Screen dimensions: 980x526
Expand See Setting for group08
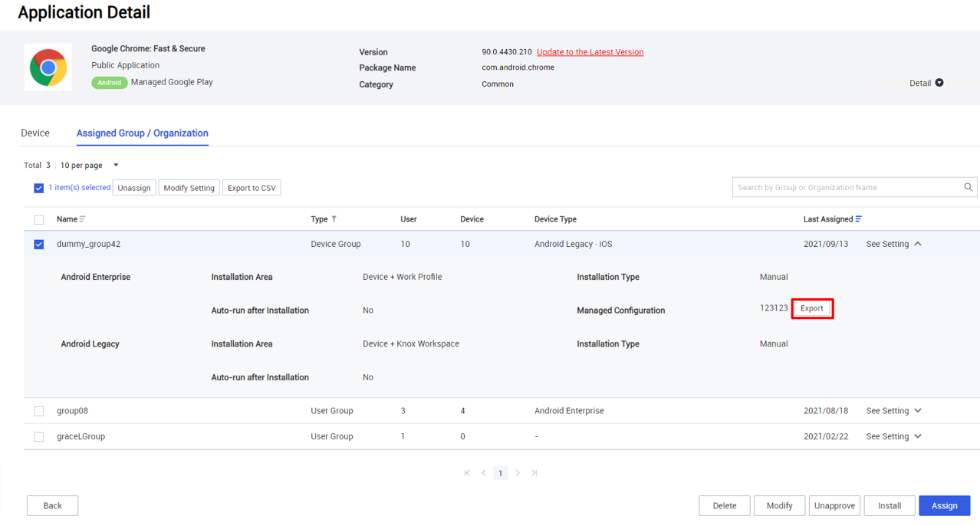893,411
